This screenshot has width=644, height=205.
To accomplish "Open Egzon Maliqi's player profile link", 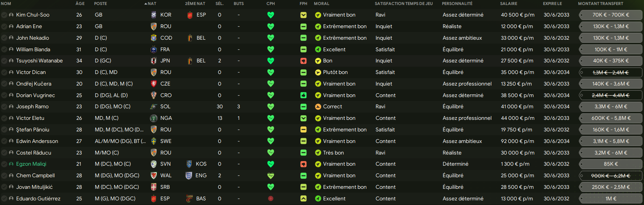I will (31, 164).
